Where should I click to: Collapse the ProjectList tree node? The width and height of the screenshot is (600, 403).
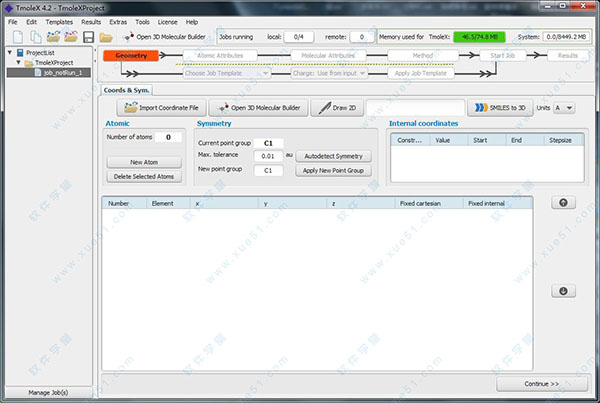pos(10,52)
